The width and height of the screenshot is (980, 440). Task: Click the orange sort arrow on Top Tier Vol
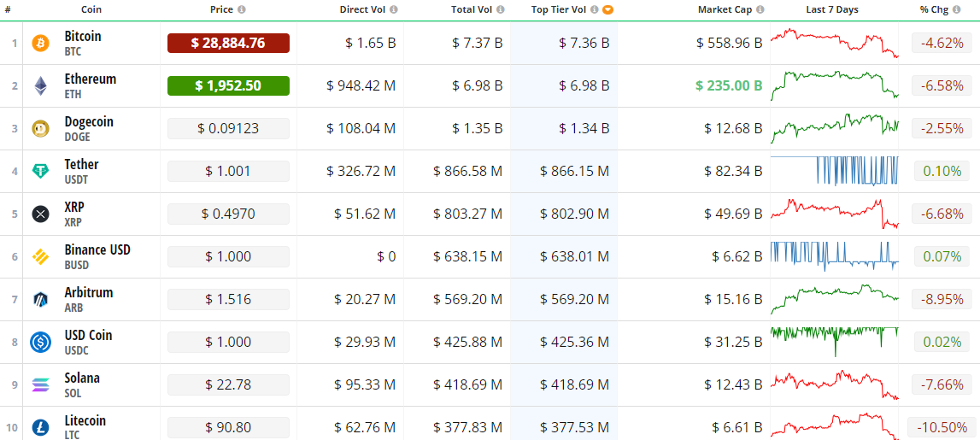(x=607, y=10)
